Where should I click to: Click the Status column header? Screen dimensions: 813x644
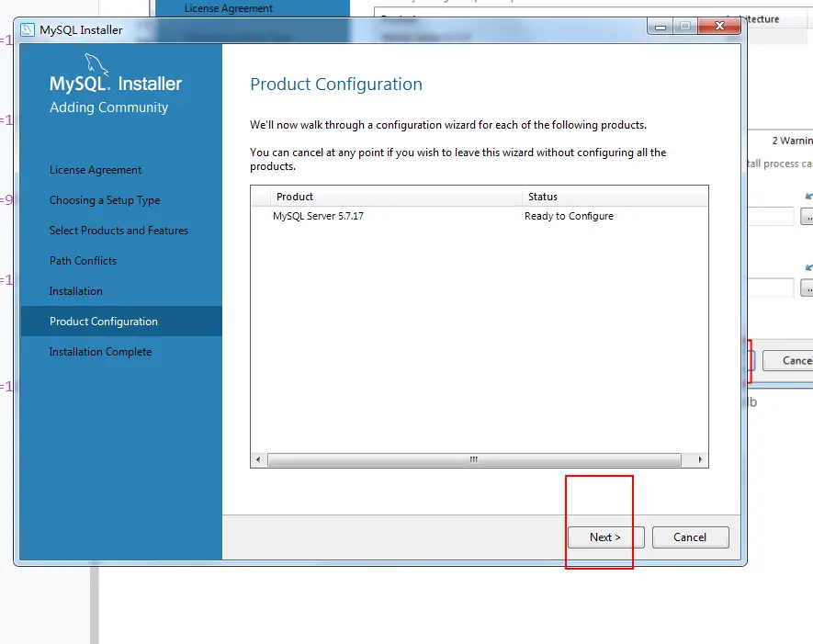(615, 197)
